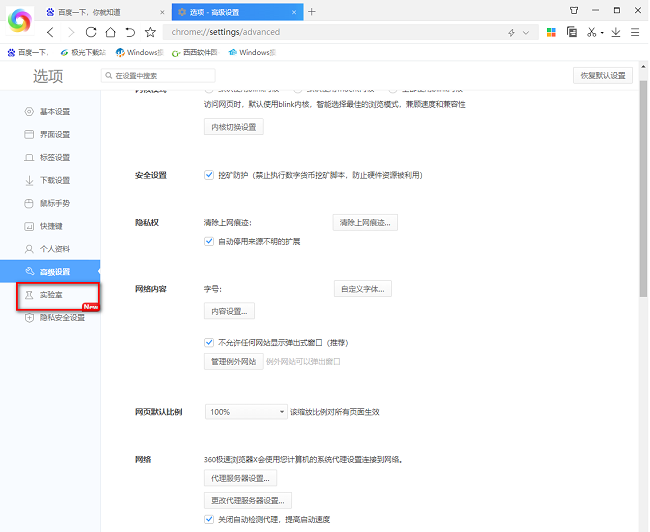Image resolution: width=650 pixels, height=532 pixels.
Task: Click the browser back arrow
Action: [x=50, y=32]
